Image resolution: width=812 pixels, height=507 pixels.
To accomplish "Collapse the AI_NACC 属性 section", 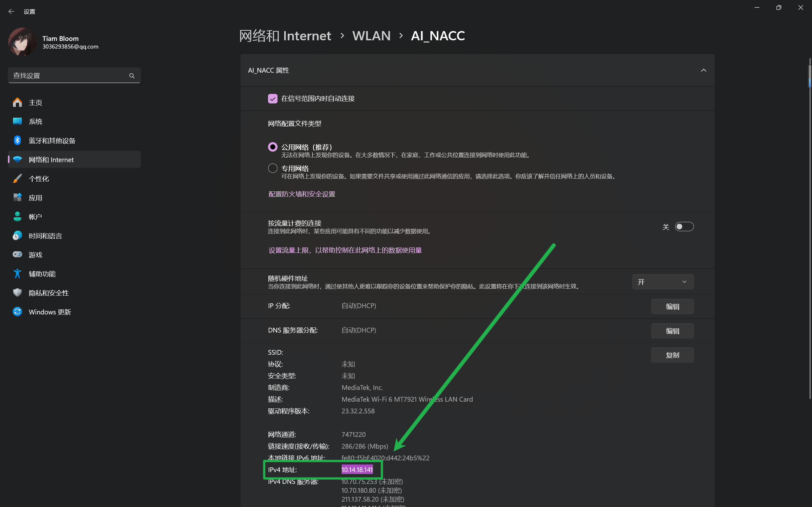I will click(704, 70).
